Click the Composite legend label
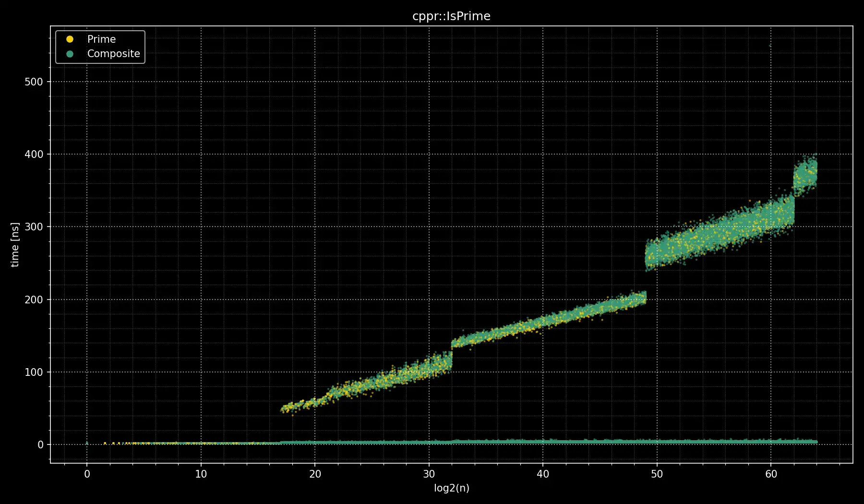The image size is (864, 504). [x=113, y=54]
